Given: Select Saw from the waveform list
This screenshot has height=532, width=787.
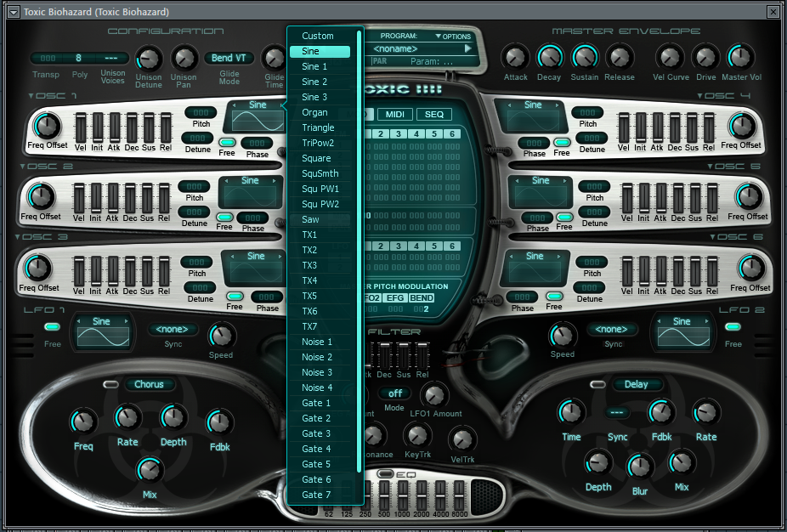Looking at the screenshot, I should click(x=320, y=219).
